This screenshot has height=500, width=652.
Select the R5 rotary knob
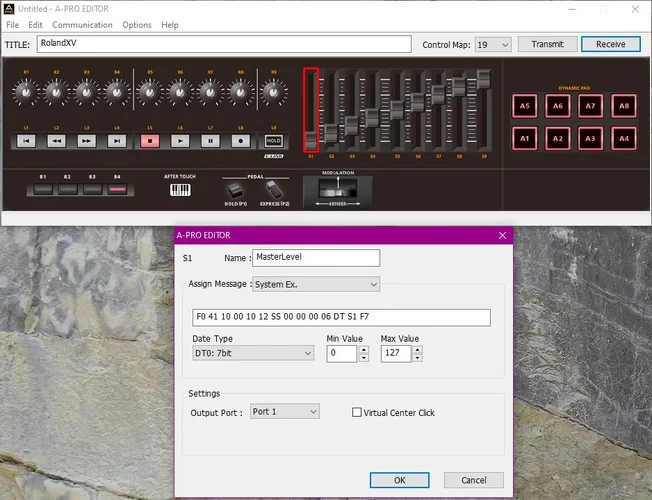150,92
